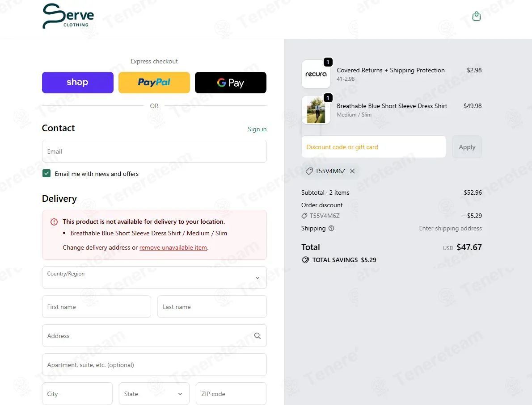Click the tag icon next to TOTAL SAVINGS
This screenshot has width=532, height=405.
[305, 260]
